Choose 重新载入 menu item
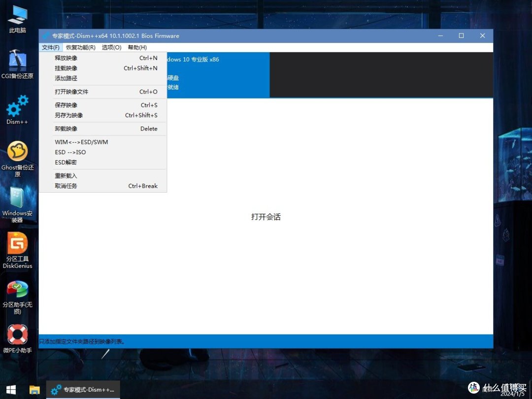Screen dimensions: 532x399 (x=103, y=176)
